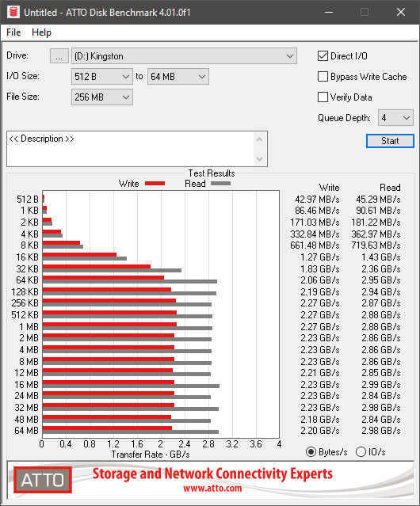This screenshot has width=420, height=506.
Task: Click the description box down scroll arrow
Action: 260,158
